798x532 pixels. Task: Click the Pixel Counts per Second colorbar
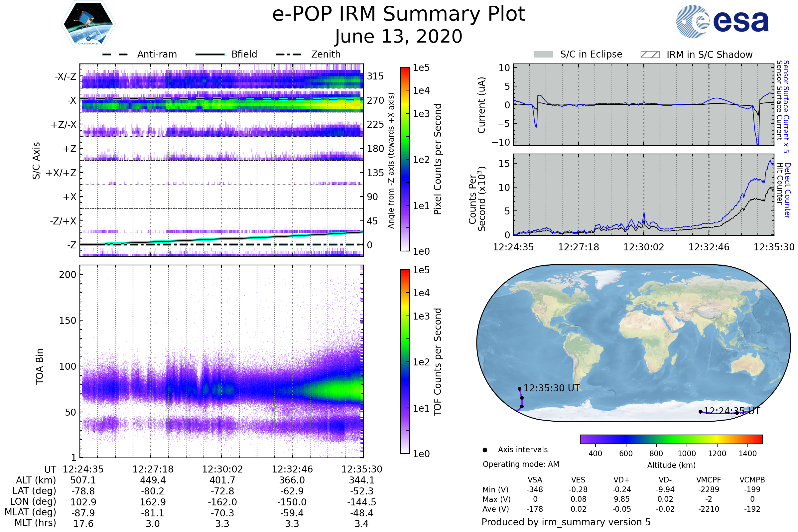[405, 159]
